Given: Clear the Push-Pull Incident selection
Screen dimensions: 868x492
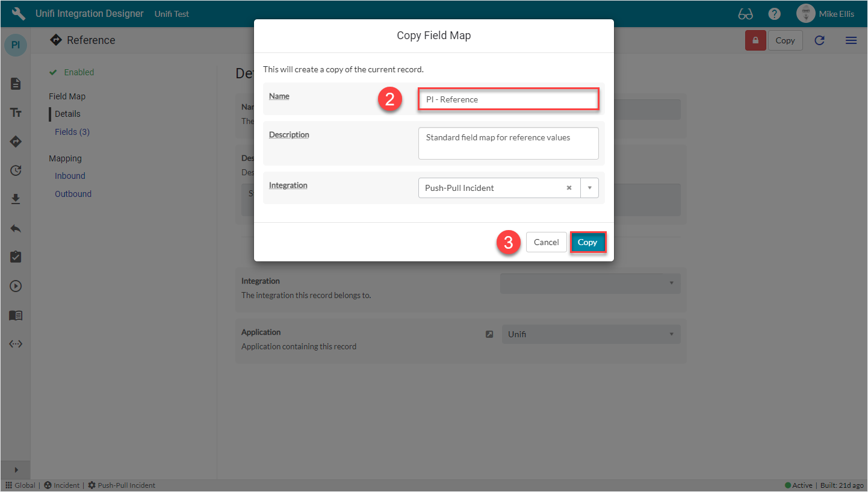Looking at the screenshot, I should 569,188.
